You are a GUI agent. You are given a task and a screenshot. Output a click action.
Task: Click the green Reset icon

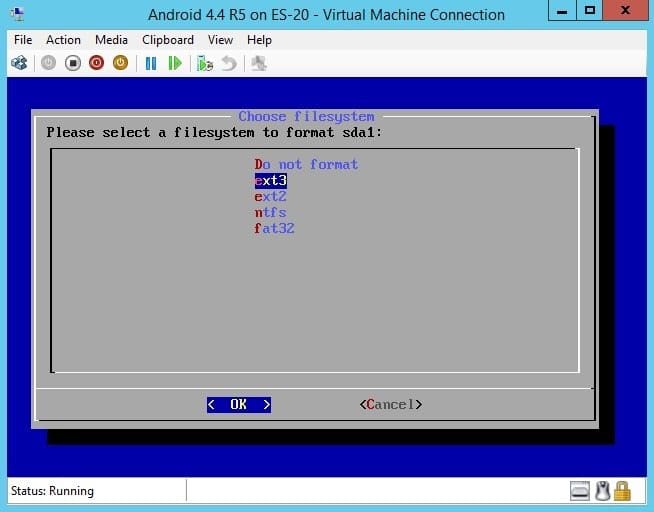point(175,63)
